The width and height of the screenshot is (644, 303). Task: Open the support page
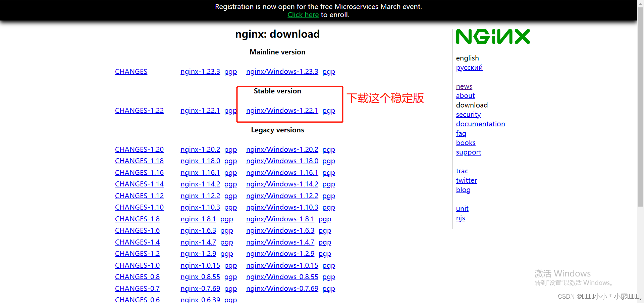pyautogui.click(x=469, y=152)
